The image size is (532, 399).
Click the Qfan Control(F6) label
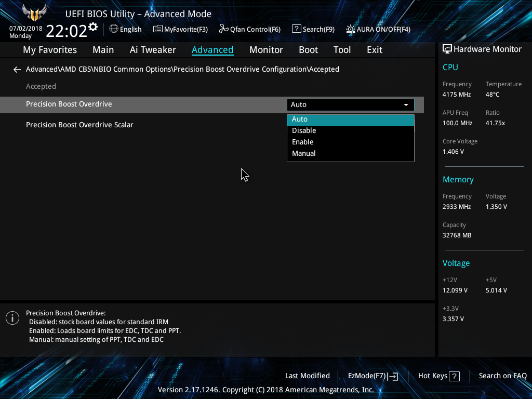coord(255,30)
